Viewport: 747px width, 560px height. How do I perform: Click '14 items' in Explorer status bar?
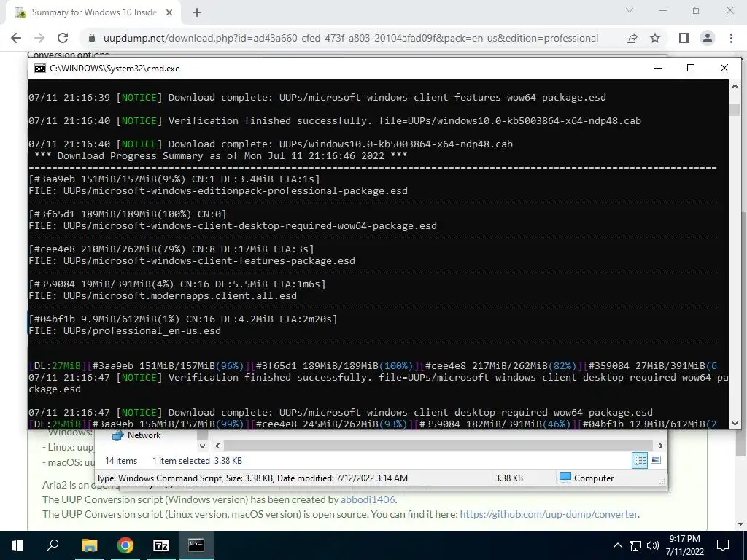coord(121,461)
